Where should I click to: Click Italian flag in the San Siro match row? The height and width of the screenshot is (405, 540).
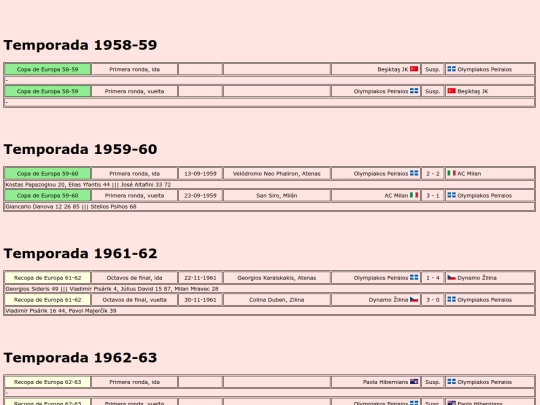414,195
